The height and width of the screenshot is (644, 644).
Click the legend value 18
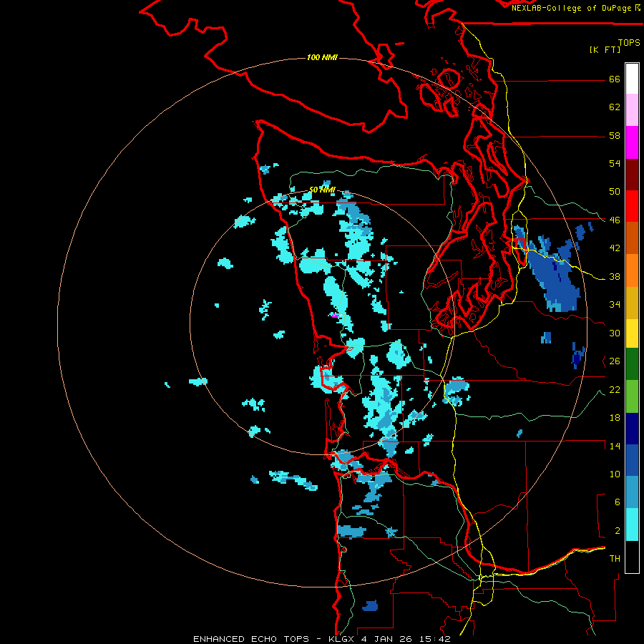[615, 418]
